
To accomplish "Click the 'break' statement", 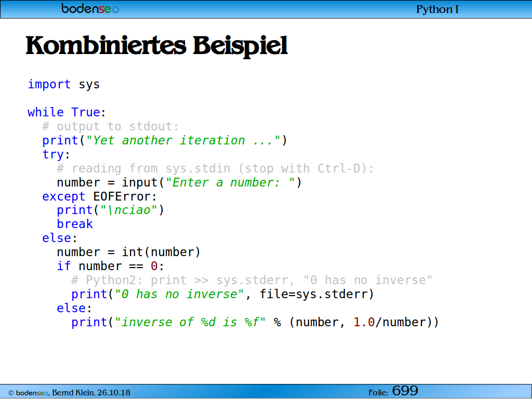I will pos(75,224).
